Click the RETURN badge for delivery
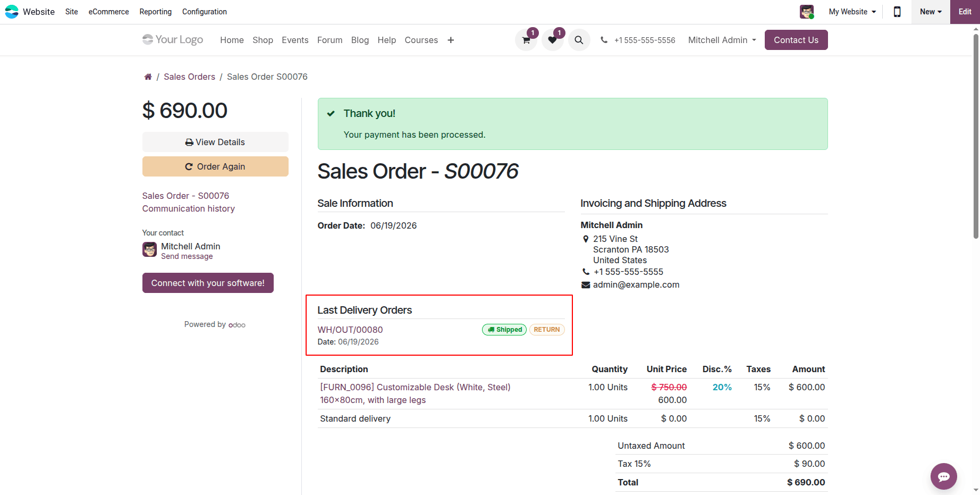 pyautogui.click(x=547, y=330)
